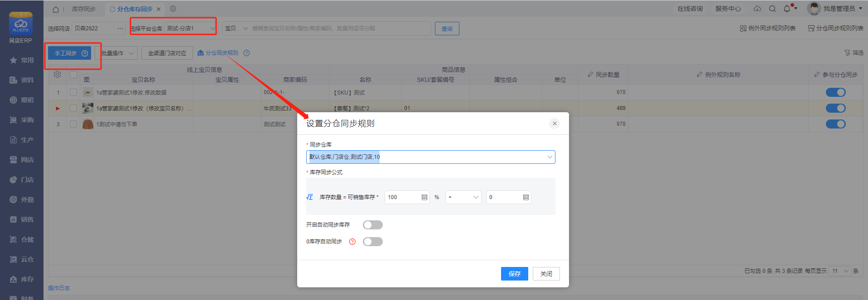Toggle 0库存自动同步 switch
Viewport: 868px width, 300px height.
[x=373, y=242]
